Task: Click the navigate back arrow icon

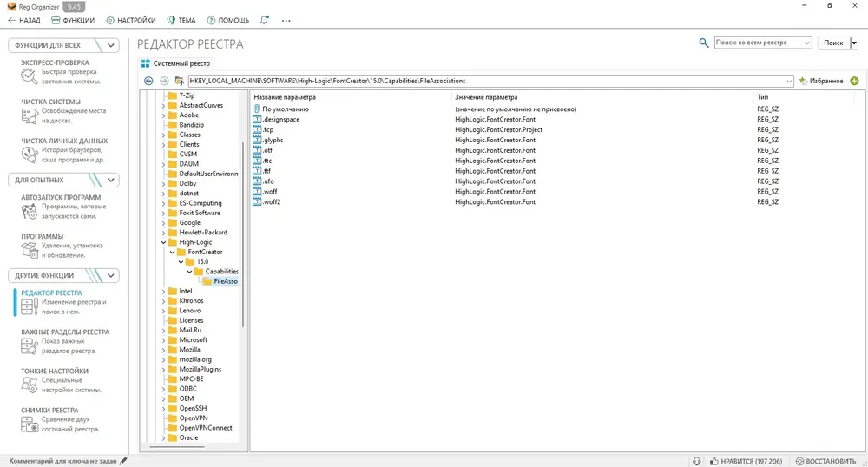Action: click(148, 81)
